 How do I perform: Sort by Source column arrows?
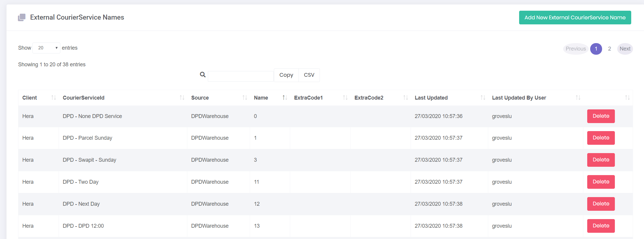click(x=245, y=98)
